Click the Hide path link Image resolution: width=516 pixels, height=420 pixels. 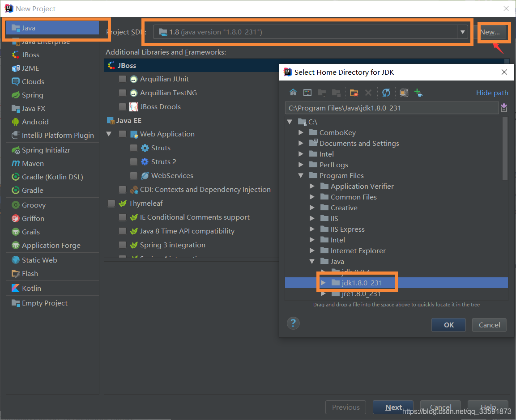point(492,93)
